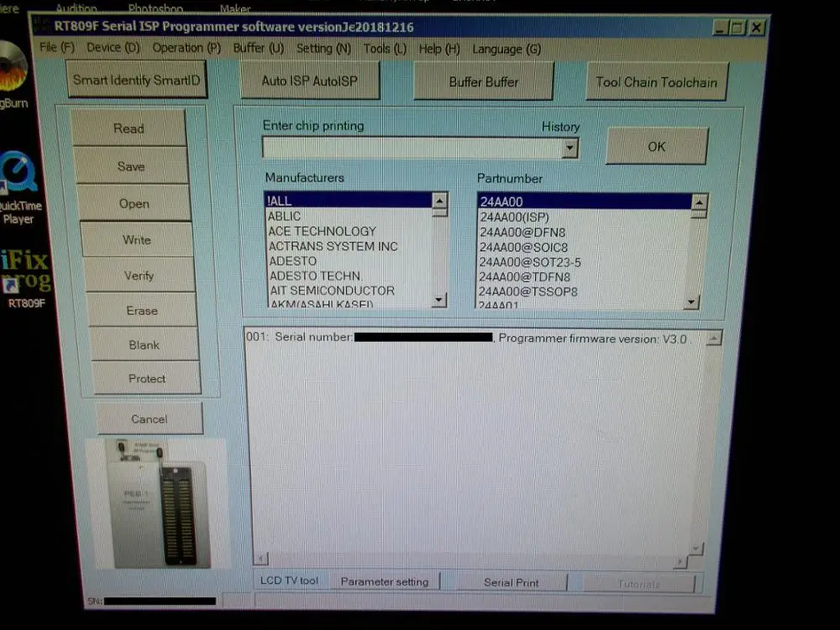Select 24AA00 part number
840x630 pixels.
point(585,202)
